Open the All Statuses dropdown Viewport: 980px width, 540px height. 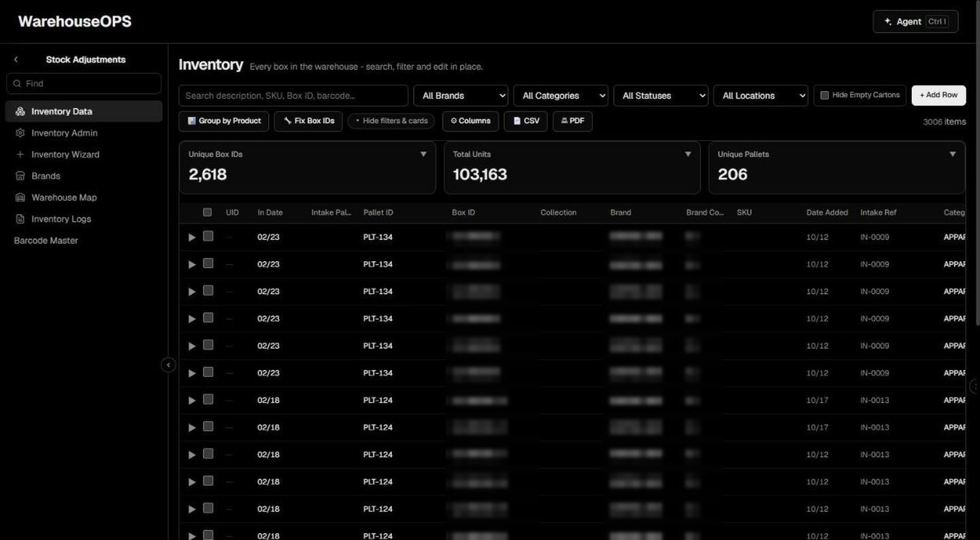(x=661, y=96)
